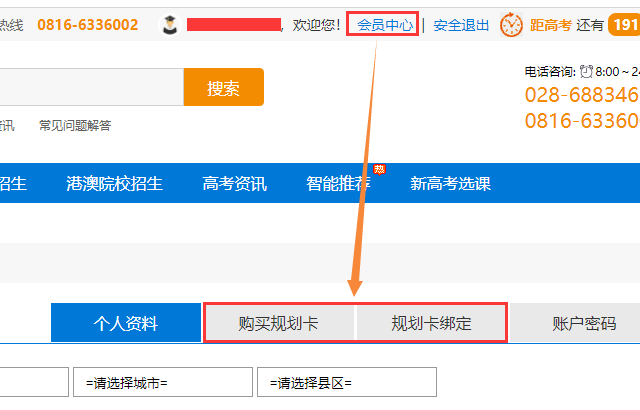Open 智能推荐 navigation item
This screenshot has width=640, height=410.
click(x=338, y=184)
